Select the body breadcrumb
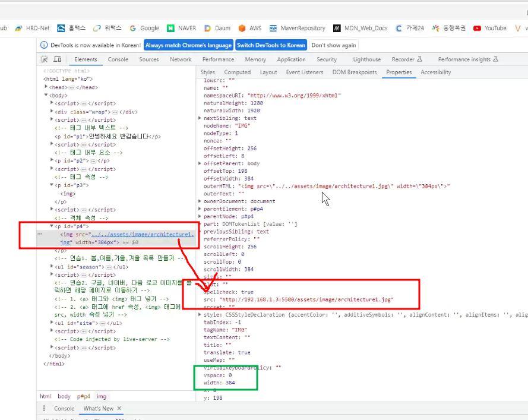This screenshot has height=420, width=528. [64, 396]
